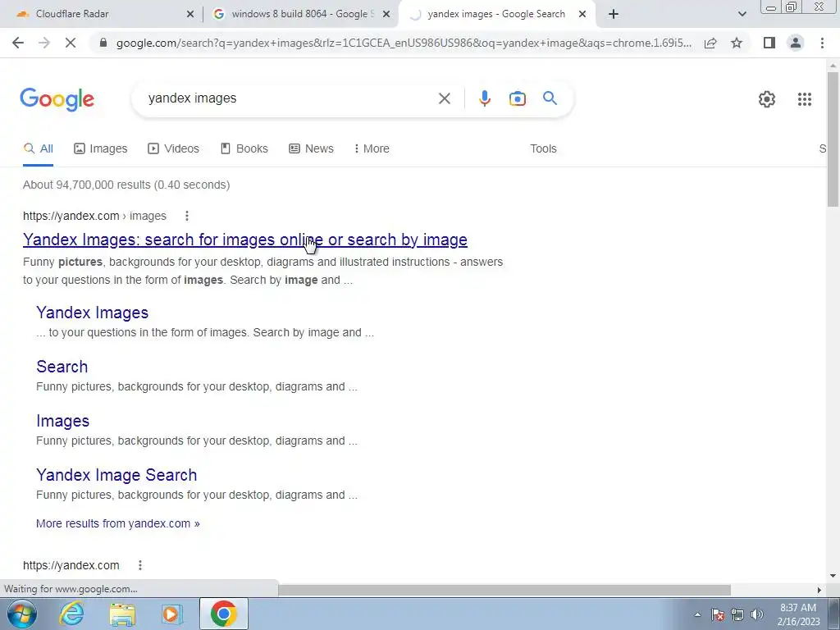The image size is (840, 630).
Task: Close the Cloudflare Radar tab
Action: click(190, 15)
